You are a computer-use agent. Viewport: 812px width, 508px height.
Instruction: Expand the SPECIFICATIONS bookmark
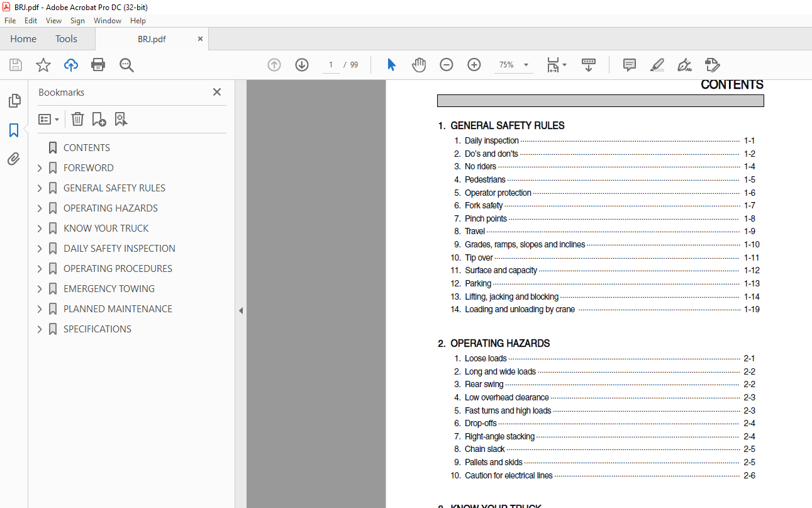pos(40,329)
